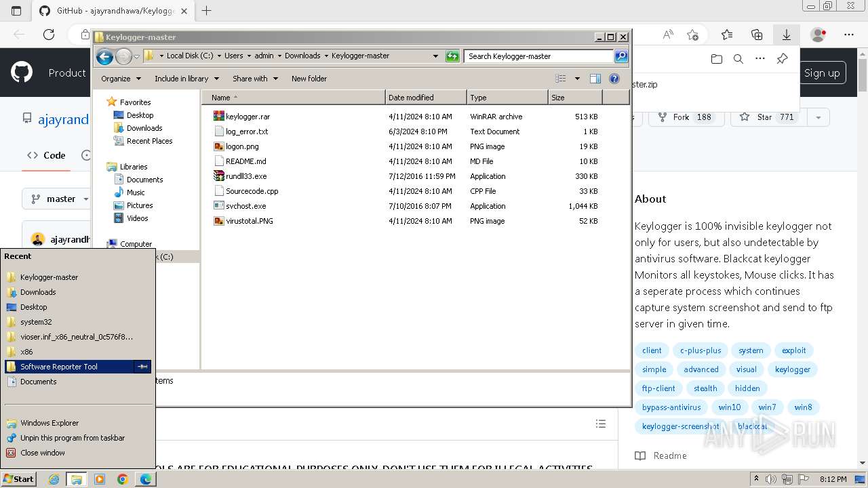Viewport: 868px width, 488px height.
Task: Open Readme link in About
Action: pyautogui.click(x=660, y=455)
